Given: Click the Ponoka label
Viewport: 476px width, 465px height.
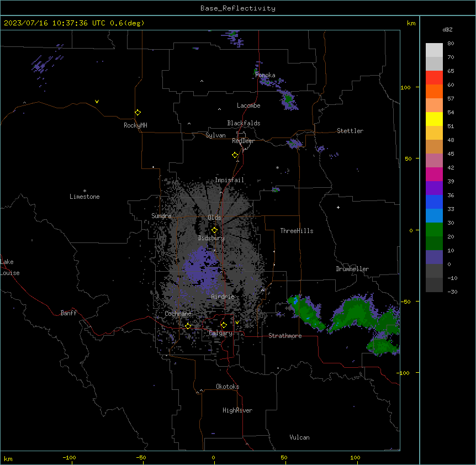Looking at the screenshot, I should click(x=265, y=75).
